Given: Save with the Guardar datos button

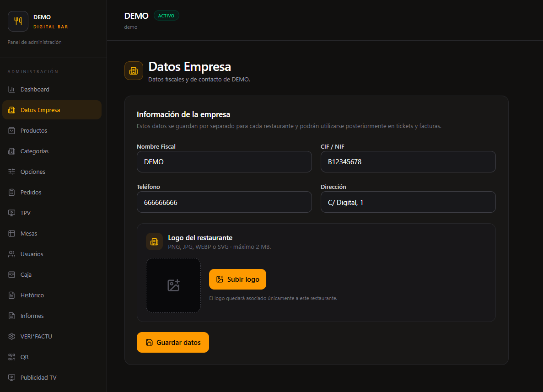Looking at the screenshot, I should point(173,343).
